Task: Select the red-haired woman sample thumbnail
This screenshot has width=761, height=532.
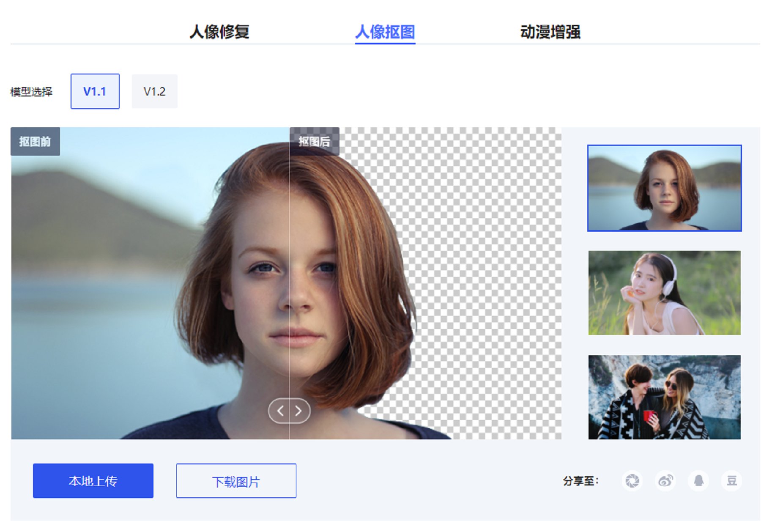Action: point(664,188)
